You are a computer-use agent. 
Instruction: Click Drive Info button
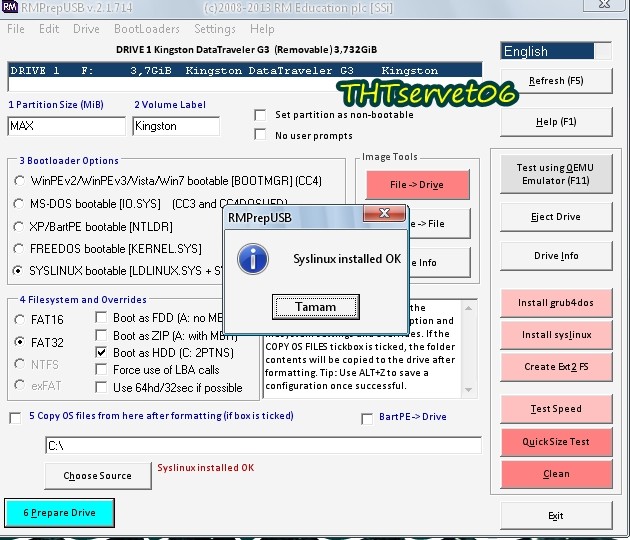pyautogui.click(x=556, y=256)
